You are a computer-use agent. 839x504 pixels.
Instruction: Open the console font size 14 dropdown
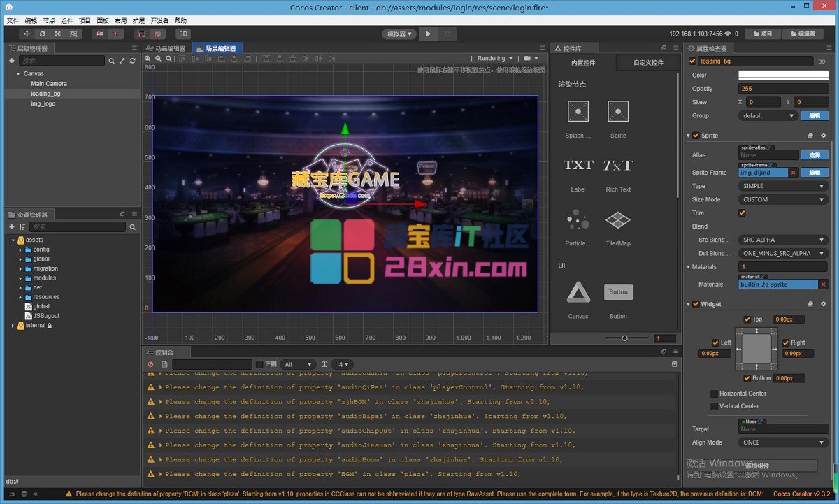(343, 364)
